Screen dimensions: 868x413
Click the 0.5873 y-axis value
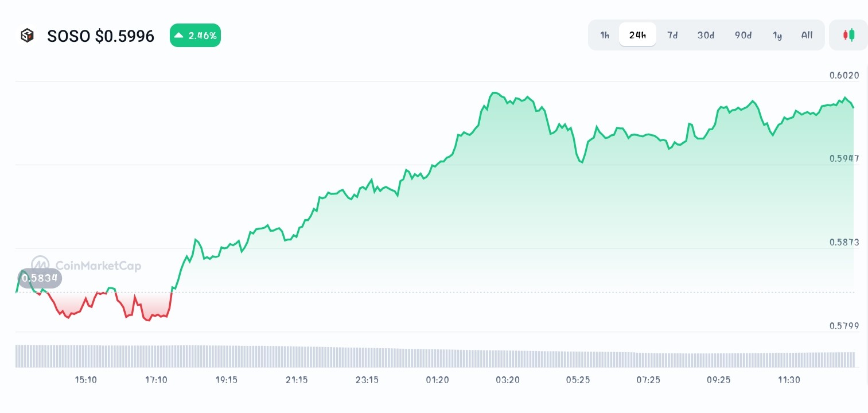point(844,243)
